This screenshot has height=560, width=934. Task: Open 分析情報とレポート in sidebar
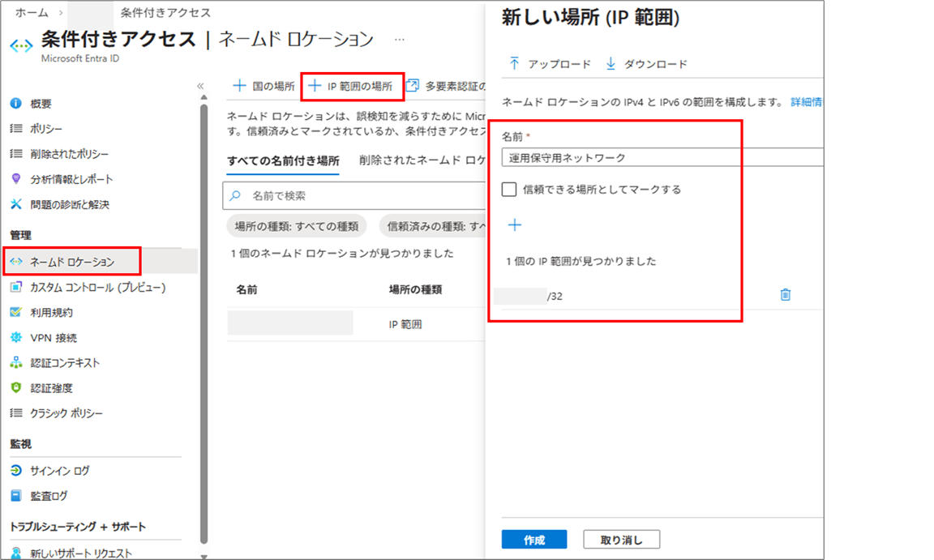coord(71,179)
